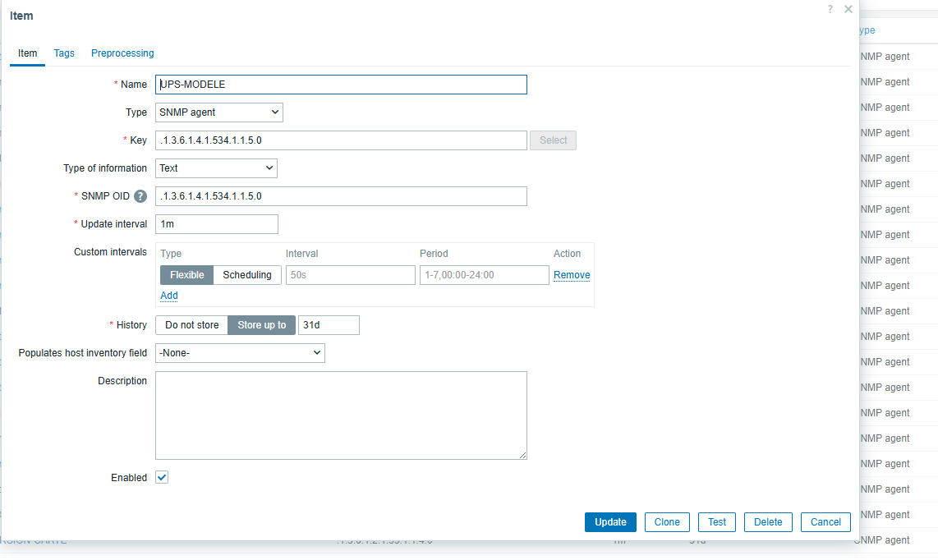Image resolution: width=938 pixels, height=560 pixels.
Task: Click into the Description text area
Action: click(x=341, y=415)
